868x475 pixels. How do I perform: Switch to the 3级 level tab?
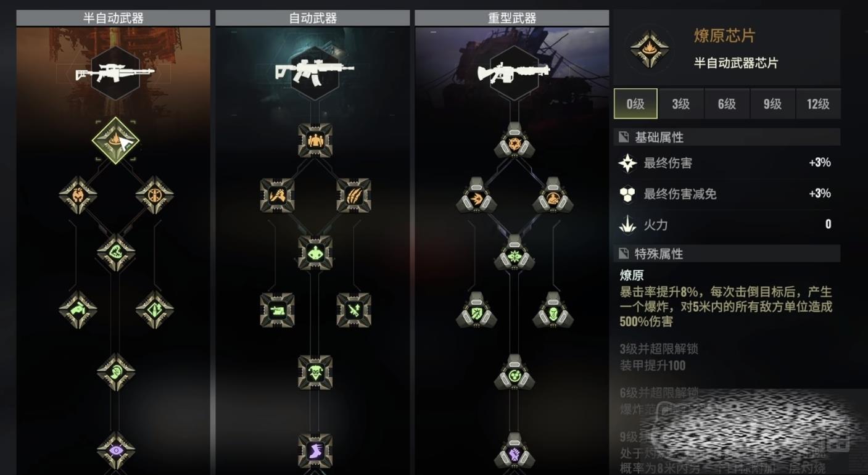[x=681, y=104]
